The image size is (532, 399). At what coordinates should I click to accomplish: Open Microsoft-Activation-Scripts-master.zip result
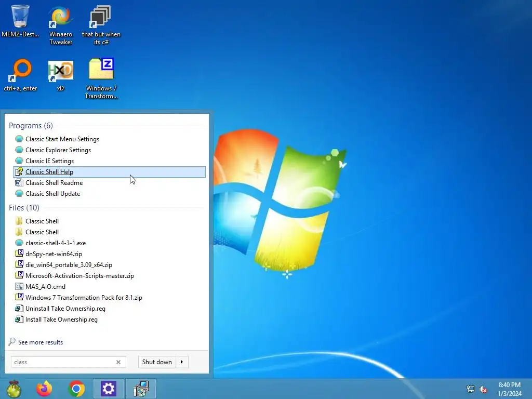tap(109, 275)
